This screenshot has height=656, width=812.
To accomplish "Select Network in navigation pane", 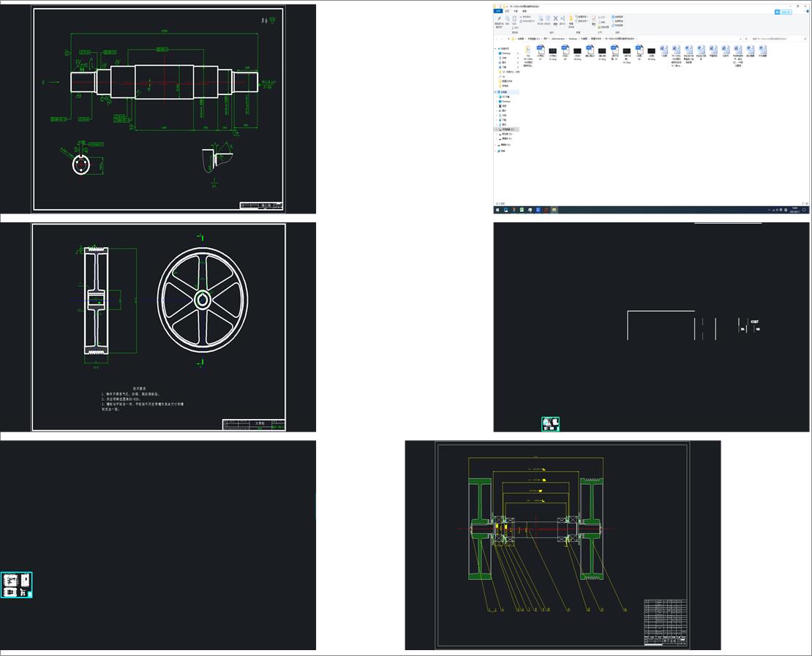I will [x=501, y=151].
